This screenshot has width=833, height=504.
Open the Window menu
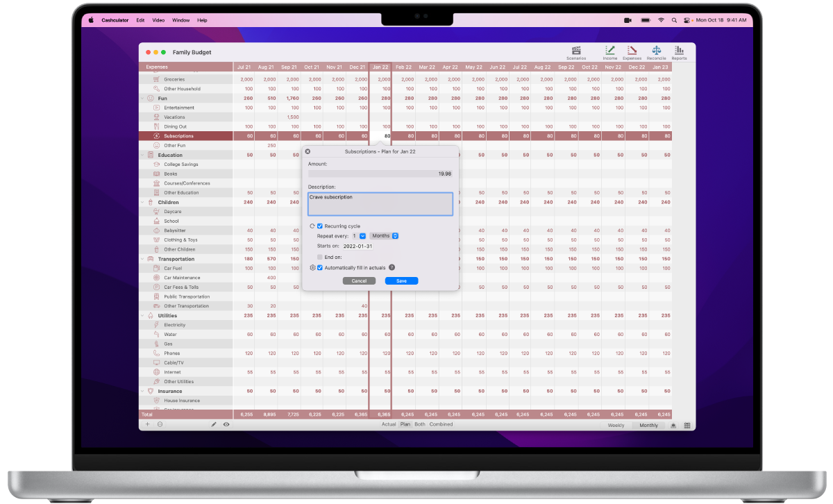[180, 20]
